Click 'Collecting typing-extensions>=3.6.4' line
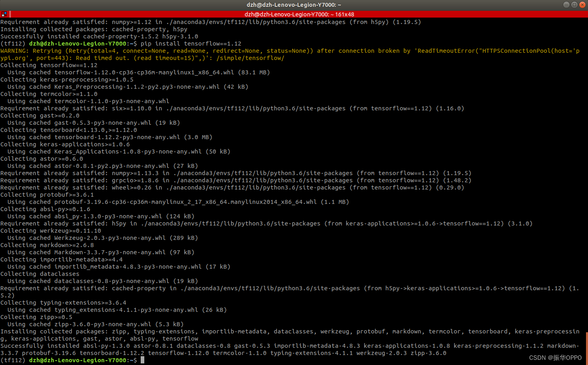The width and height of the screenshot is (588, 365). pyautogui.click(x=63, y=303)
